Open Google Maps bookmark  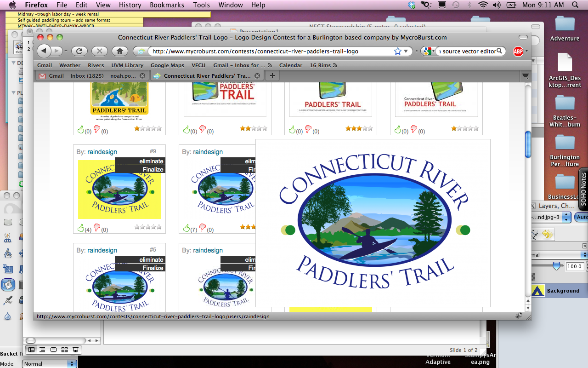click(167, 65)
